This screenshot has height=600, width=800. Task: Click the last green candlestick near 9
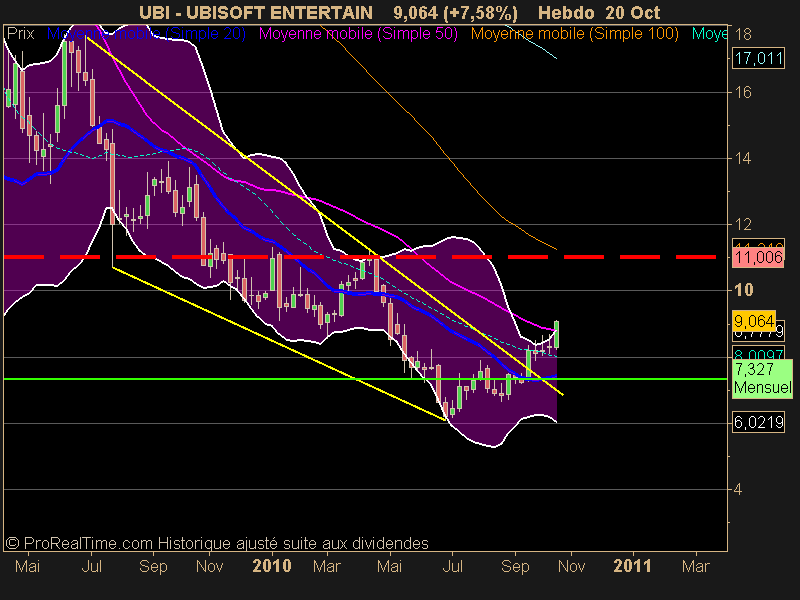click(x=557, y=334)
